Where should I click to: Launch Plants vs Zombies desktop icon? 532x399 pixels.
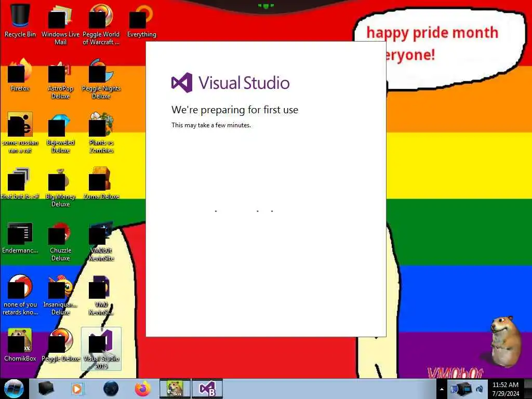coord(101,133)
